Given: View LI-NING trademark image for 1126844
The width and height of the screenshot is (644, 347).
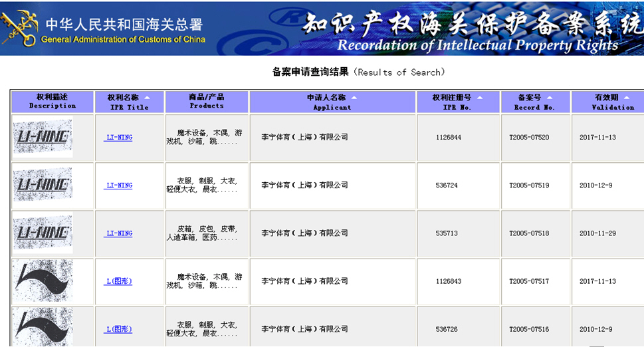Looking at the screenshot, I should pyautogui.click(x=43, y=137).
